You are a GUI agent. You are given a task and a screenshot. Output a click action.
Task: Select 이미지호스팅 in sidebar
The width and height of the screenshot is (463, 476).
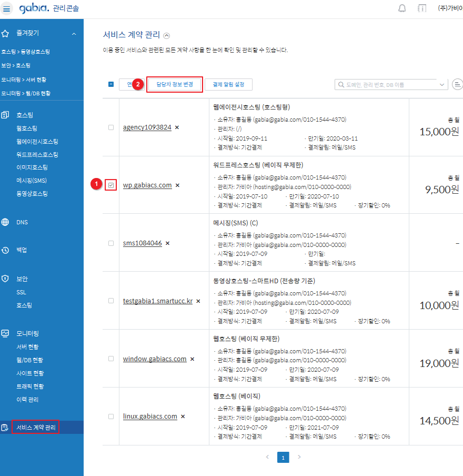pyautogui.click(x=32, y=167)
